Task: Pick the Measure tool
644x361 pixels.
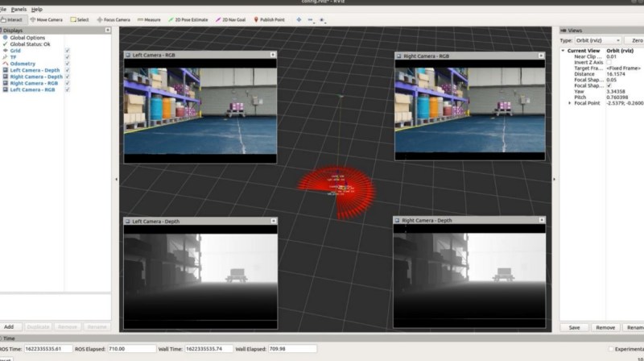Action: click(x=149, y=19)
